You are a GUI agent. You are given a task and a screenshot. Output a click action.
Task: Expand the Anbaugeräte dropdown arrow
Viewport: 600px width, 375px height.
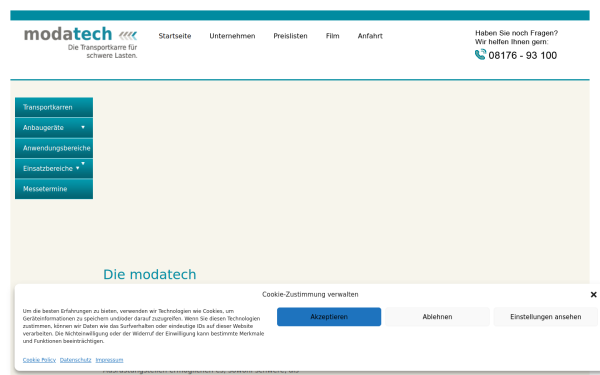pyautogui.click(x=83, y=127)
